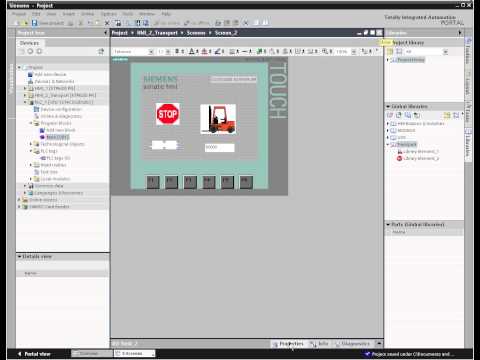The width and height of the screenshot is (480, 360).
Task: Select the 00000 I/O field on the screen
Action: click(x=219, y=147)
